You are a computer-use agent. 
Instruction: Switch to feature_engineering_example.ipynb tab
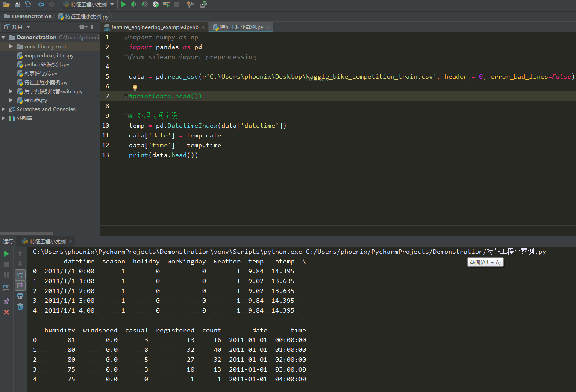155,27
